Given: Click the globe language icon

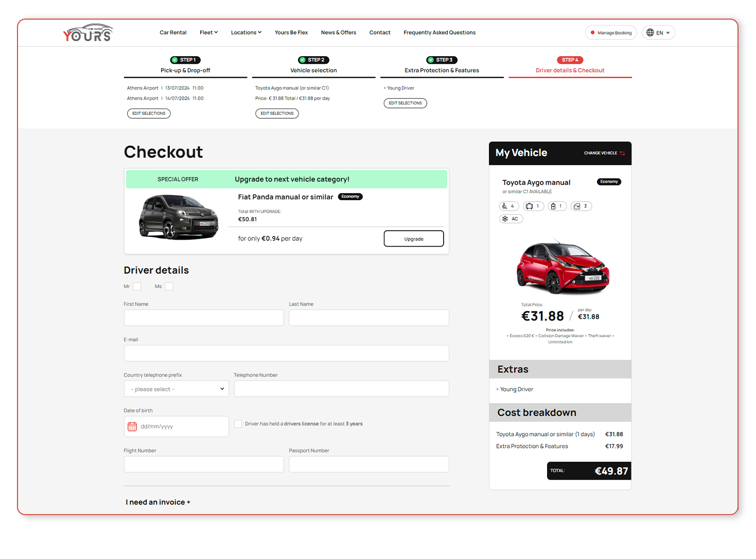Looking at the screenshot, I should [x=650, y=32].
